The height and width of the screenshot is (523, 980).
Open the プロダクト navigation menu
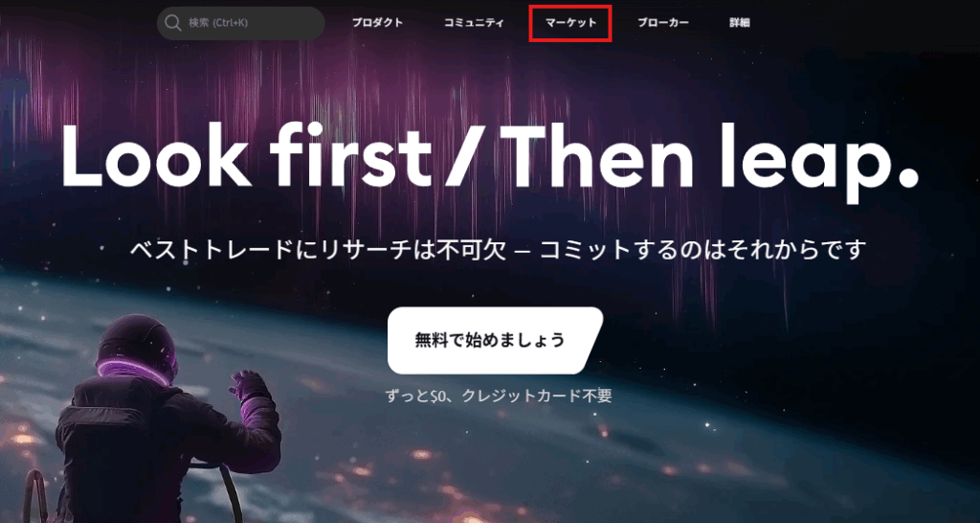point(377,23)
